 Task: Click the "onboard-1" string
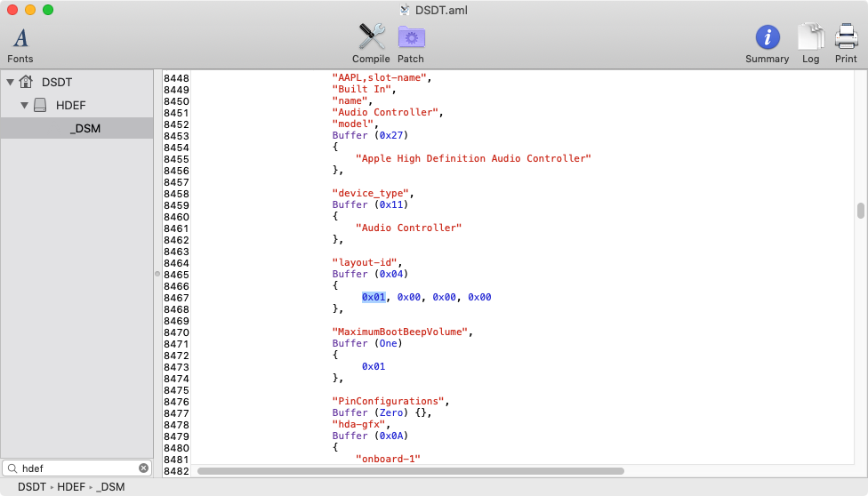coord(388,459)
